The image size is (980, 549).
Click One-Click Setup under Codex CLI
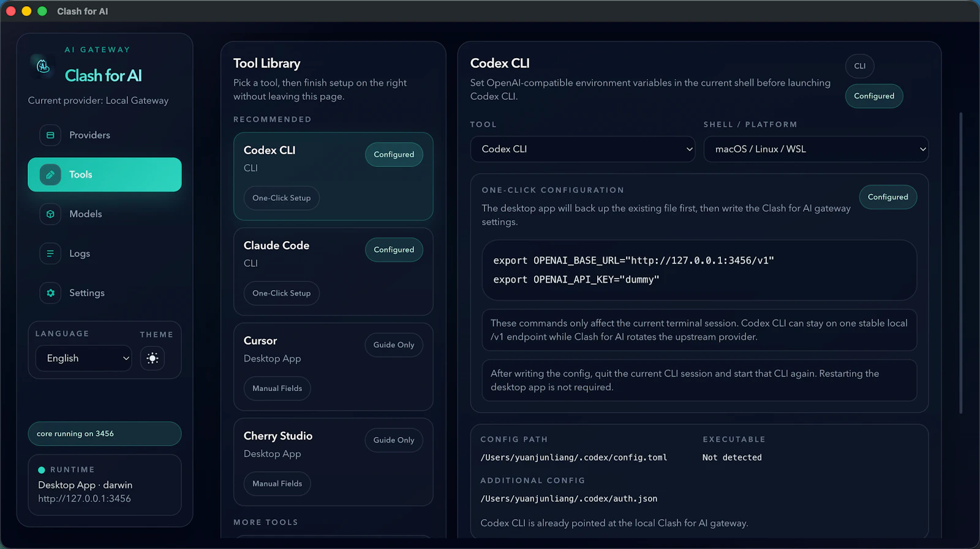(x=282, y=198)
